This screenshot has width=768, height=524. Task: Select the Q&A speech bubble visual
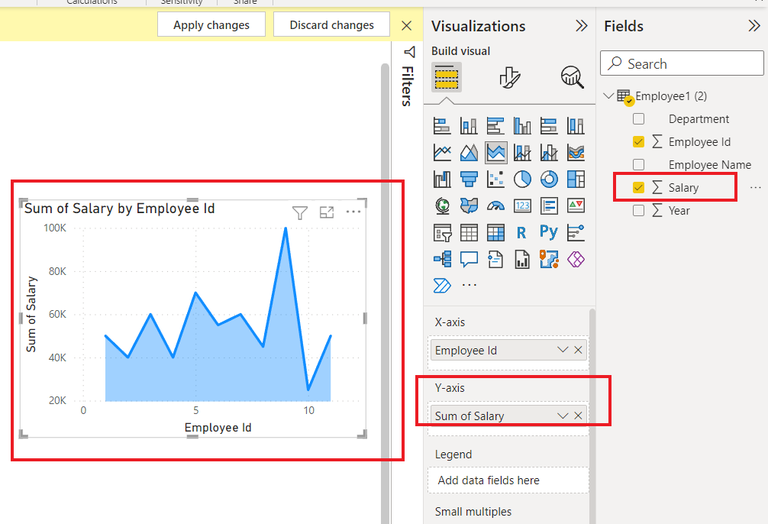tap(469, 259)
